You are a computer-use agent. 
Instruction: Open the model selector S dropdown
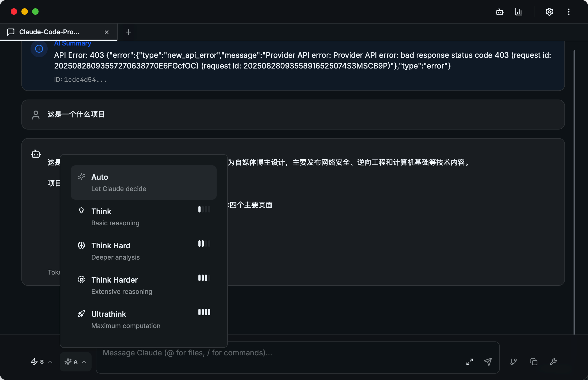[x=42, y=362]
